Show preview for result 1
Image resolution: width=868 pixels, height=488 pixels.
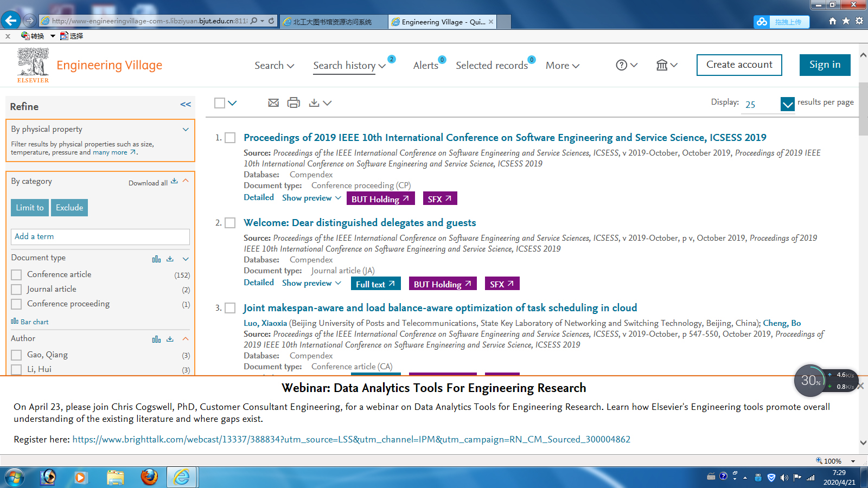(311, 198)
